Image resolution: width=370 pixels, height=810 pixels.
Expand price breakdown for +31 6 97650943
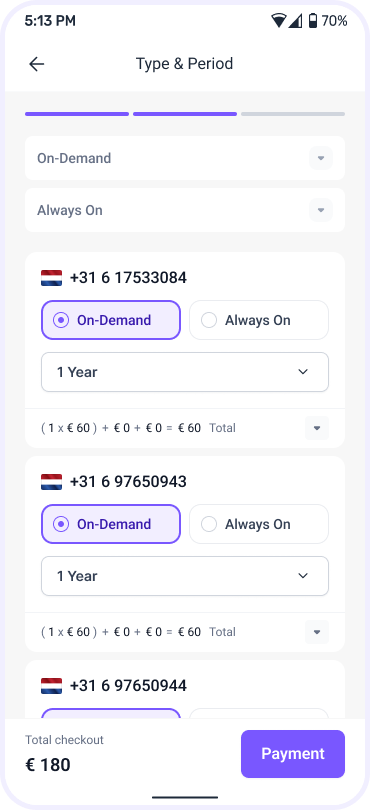(317, 632)
